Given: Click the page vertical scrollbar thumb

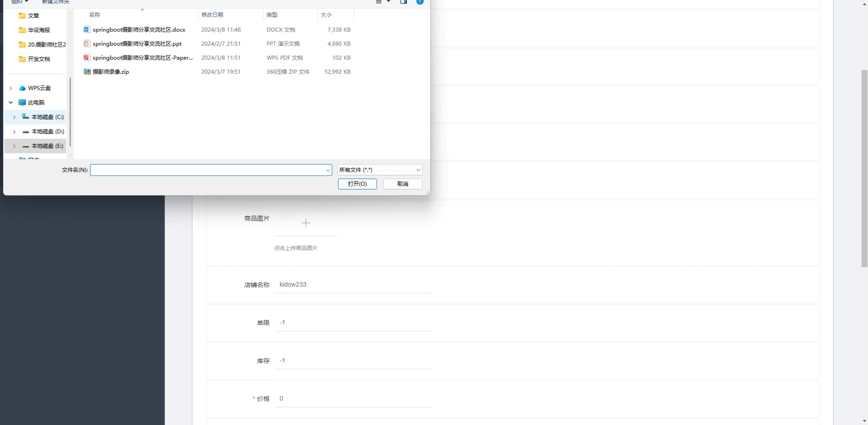Looking at the screenshot, I should point(864,169).
